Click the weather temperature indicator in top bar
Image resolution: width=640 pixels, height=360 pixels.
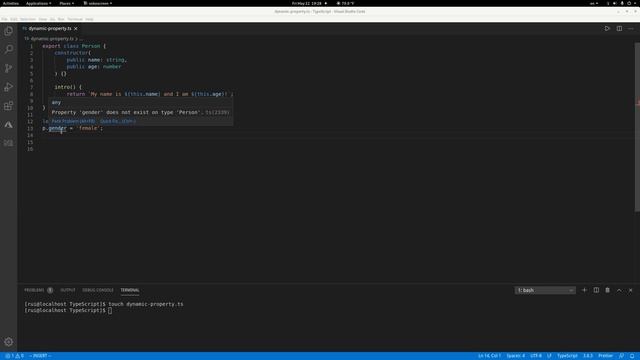[x=345, y=3]
